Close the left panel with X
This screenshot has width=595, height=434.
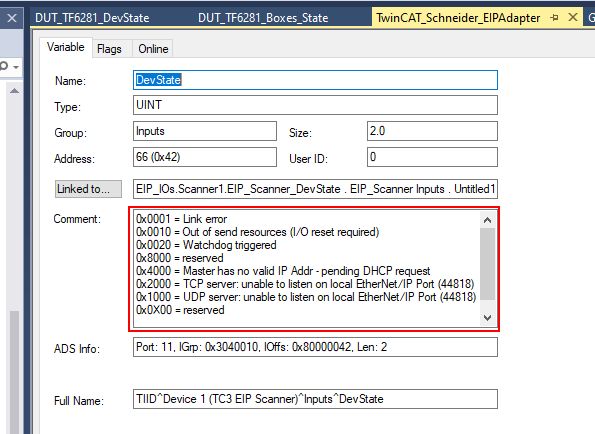12,18
